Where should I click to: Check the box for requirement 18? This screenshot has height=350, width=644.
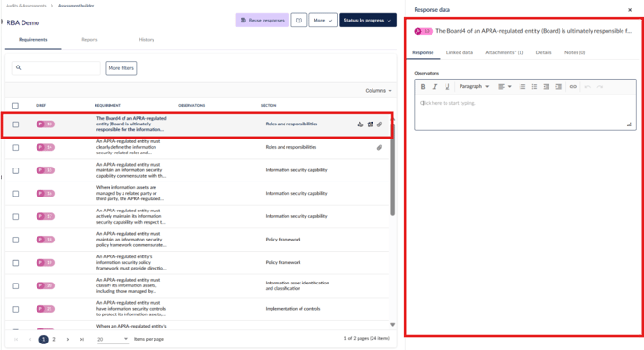(x=16, y=240)
